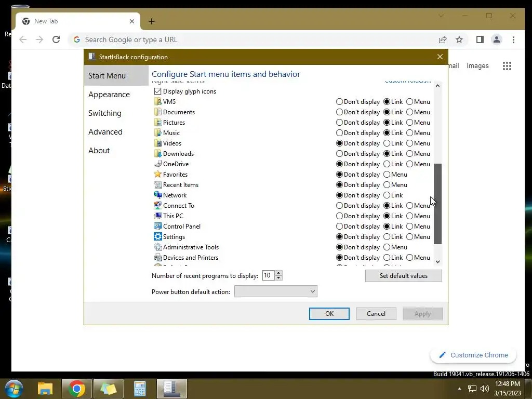Open a new Chrome tab

152,21
